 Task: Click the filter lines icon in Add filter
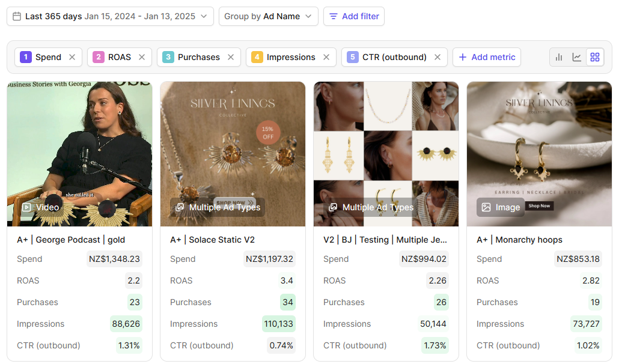[334, 16]
